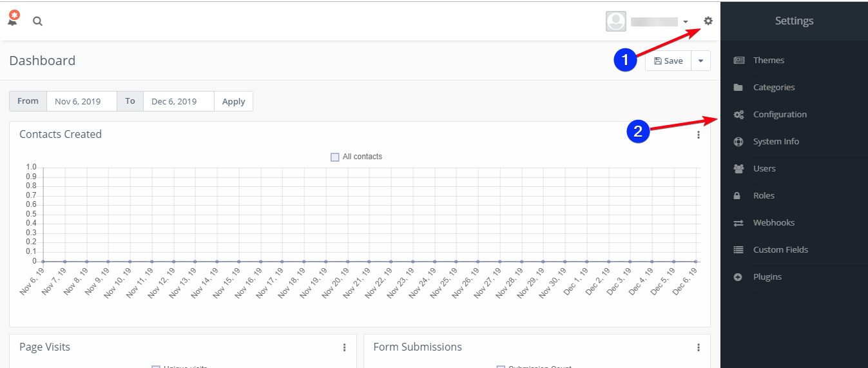Open Page Visits widget options menu
The width and height of the screenshot is (868, 368).
point(345,347)
